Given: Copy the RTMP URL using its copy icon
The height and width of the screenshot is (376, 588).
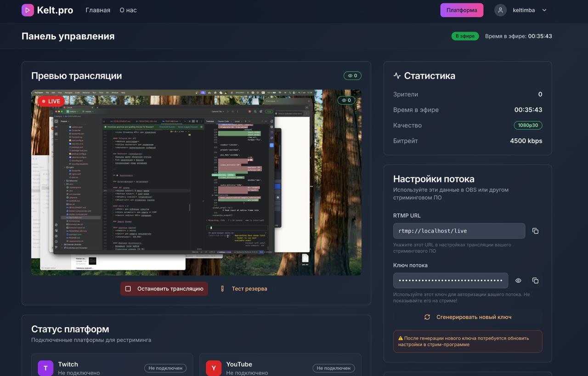Looking at the screenshot, I should [x=535, y=231].
